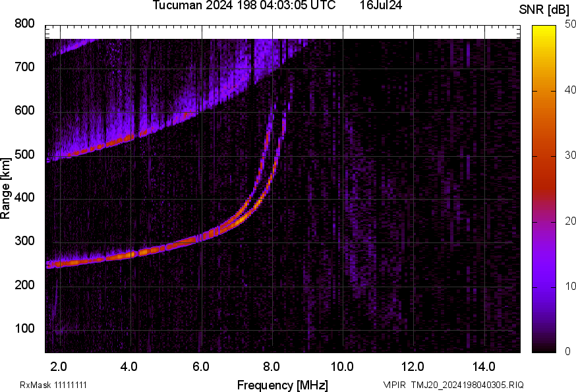Click the "Range [km]" axis label

5,188
